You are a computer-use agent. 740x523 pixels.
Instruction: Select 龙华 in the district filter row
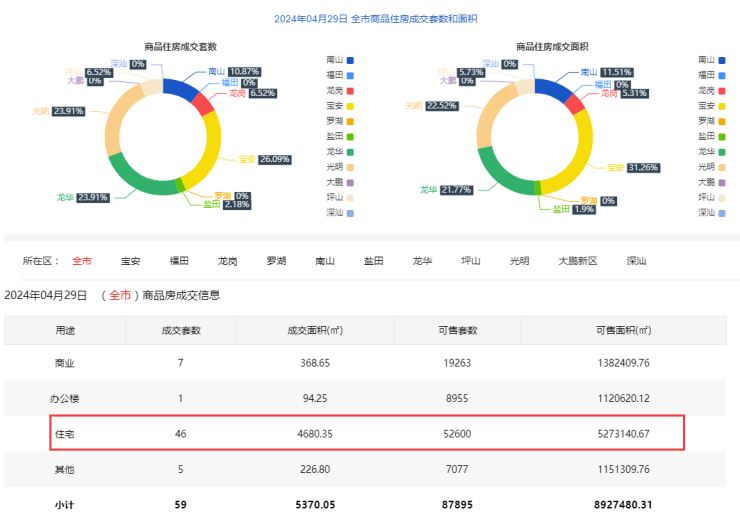click(422, 261)
